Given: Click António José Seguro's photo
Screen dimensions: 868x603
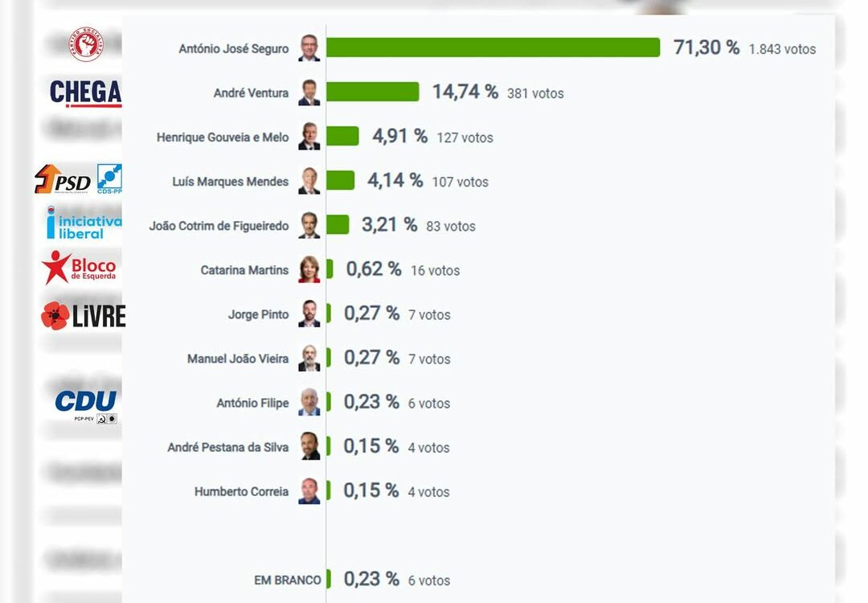Looking at the screenshot, I should coord(309,48).
